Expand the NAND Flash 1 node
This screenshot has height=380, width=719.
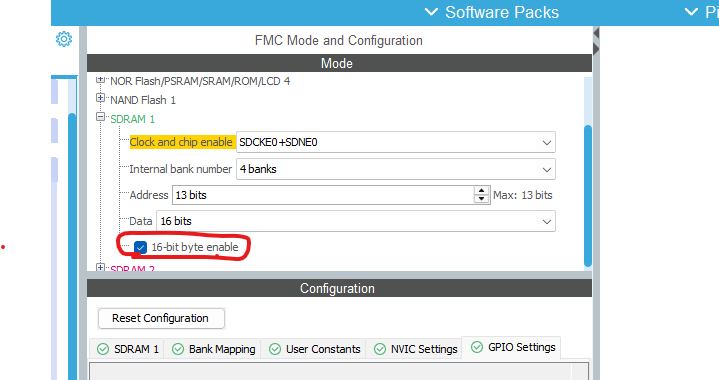pyautogui.click(x=100, y=98)
